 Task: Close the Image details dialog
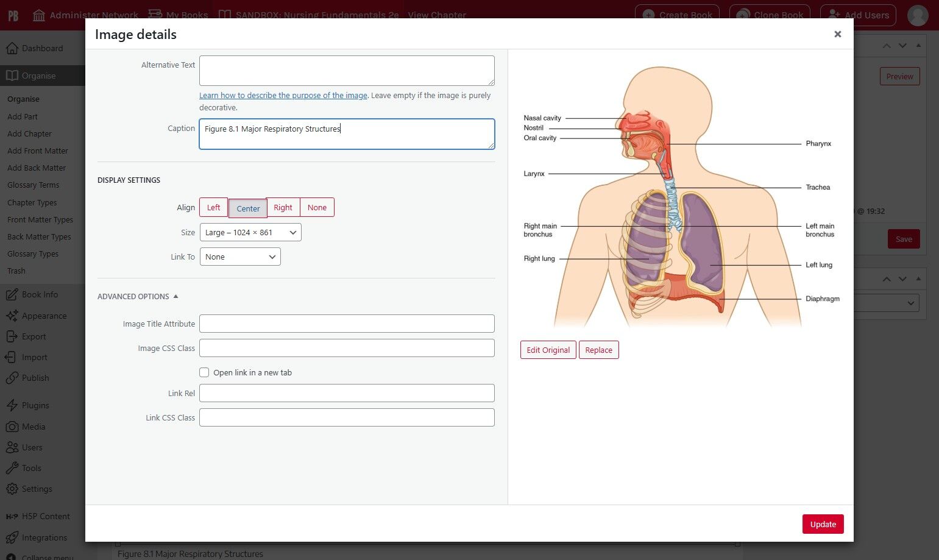click(837, 34)
